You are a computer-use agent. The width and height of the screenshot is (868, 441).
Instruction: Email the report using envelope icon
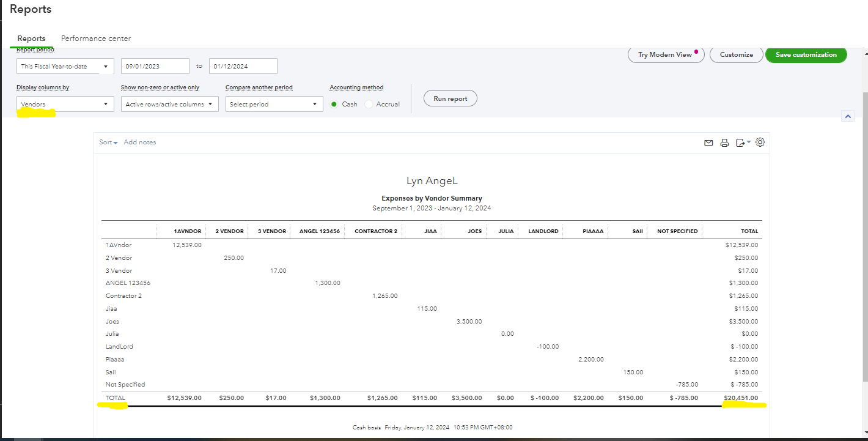pyautogui.click(x=708, y=143)
